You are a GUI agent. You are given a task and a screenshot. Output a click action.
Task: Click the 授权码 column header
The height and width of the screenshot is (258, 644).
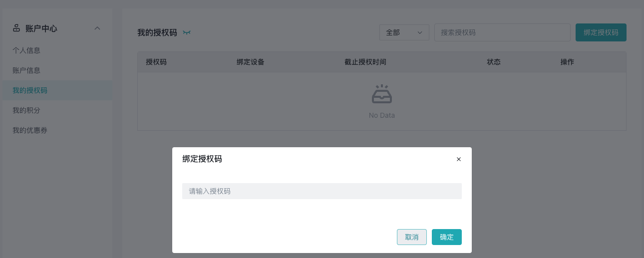click(x=156, y=62)
